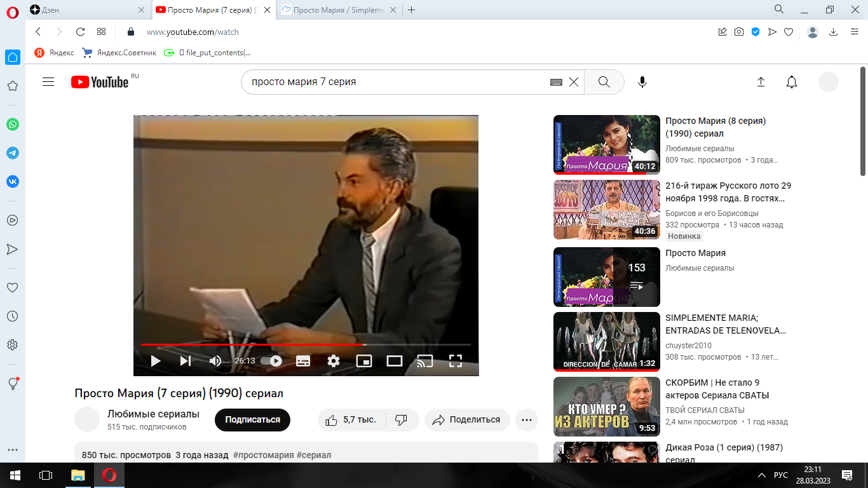
Task: Show hidden tray icons chevron
Action: click(x=762, y=475)
